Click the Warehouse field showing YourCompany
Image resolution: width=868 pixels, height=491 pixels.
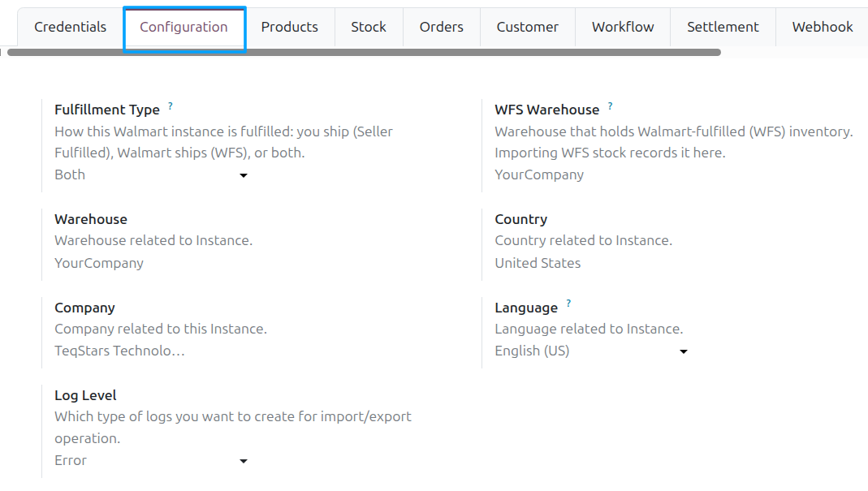pos(99,263)
